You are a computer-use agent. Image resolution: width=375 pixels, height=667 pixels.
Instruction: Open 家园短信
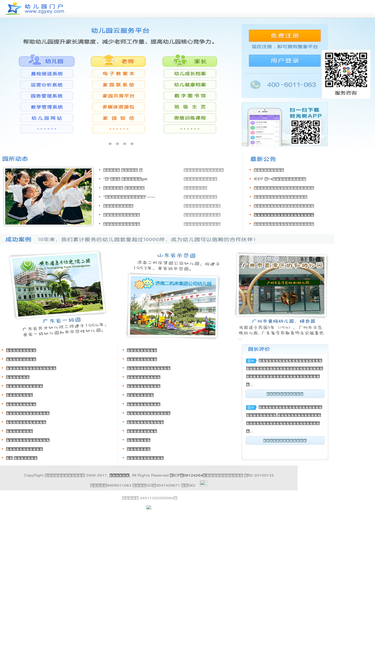coord(118,118)
